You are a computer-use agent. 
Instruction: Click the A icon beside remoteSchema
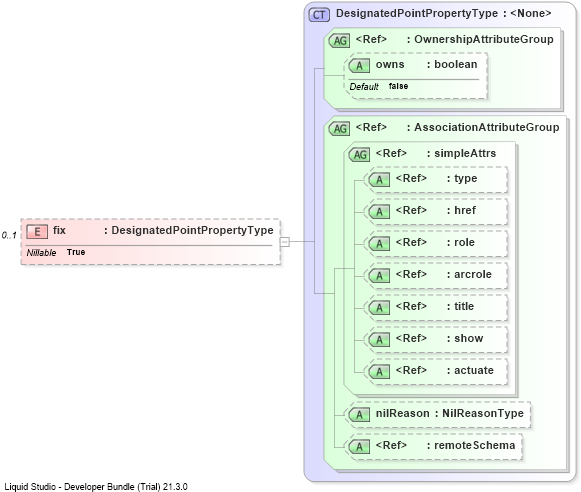(359, 447)
